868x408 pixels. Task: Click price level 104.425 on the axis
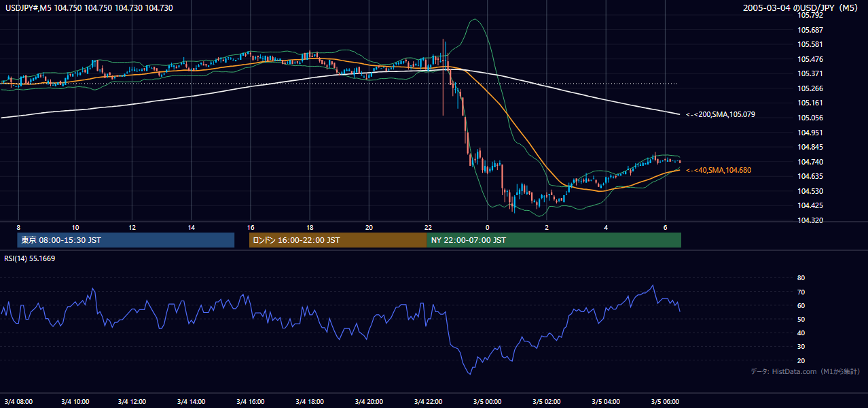click(x=810, y=205)
